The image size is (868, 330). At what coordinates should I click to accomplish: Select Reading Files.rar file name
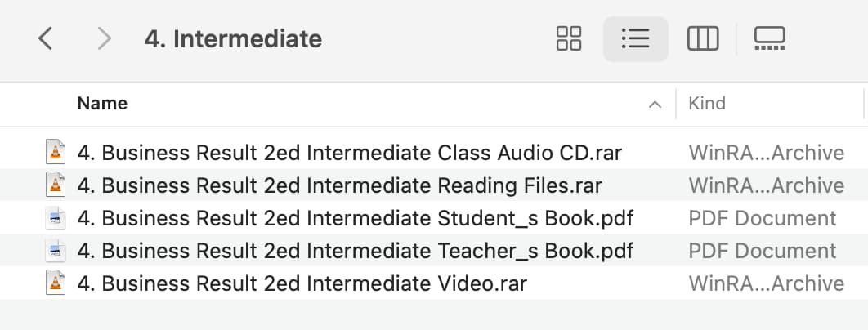(x=340, y=185)
